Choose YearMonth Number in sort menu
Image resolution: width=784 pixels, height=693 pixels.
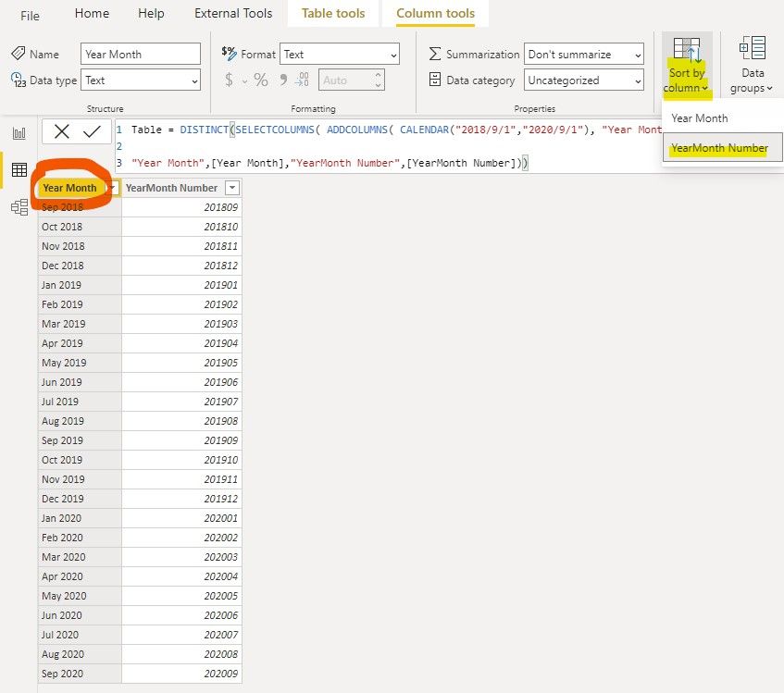pos(723,148)
